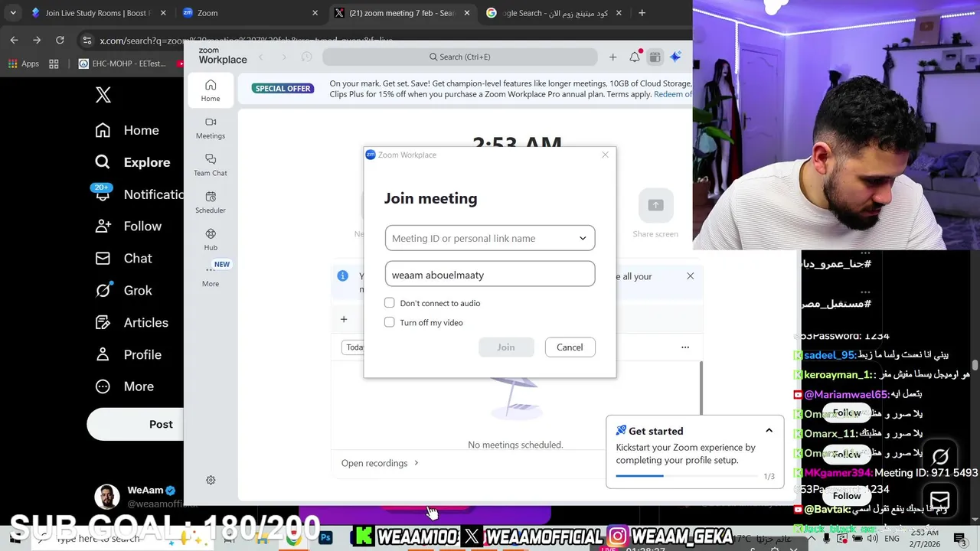Switch to Join Live Study Rooms tab
The width and height of the screenshot is (980, 551).
pos(98,13)
